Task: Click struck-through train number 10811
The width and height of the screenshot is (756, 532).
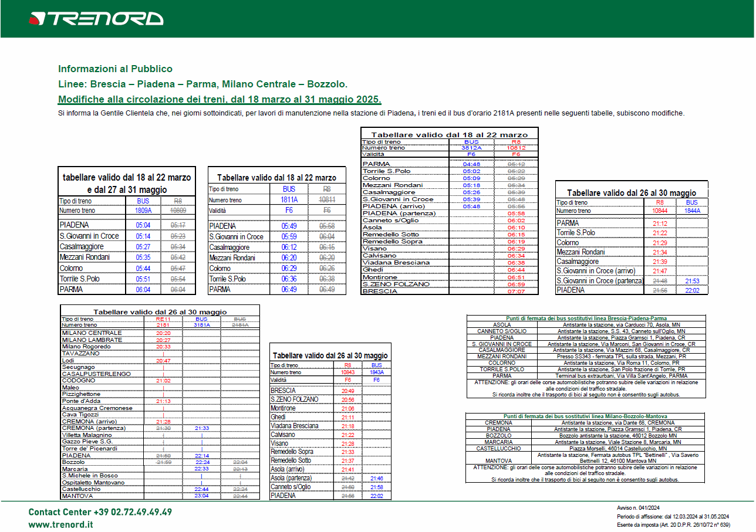Action: pos(326,200)
